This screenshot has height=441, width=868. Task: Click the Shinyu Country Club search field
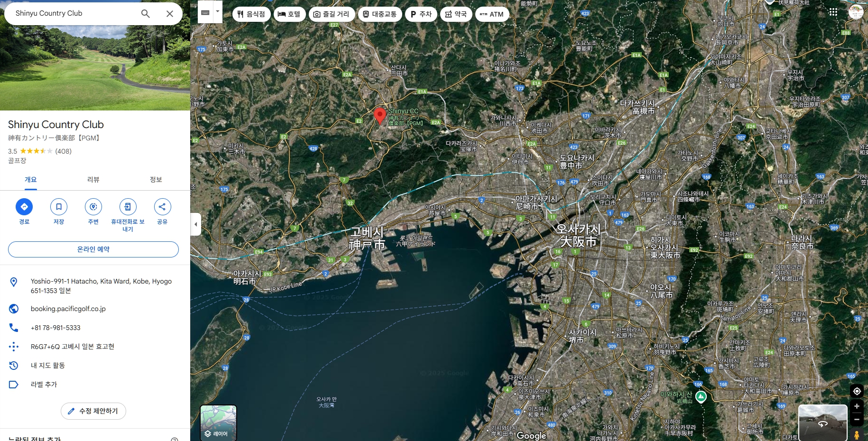pyautogui.click(x=71, y=13)
